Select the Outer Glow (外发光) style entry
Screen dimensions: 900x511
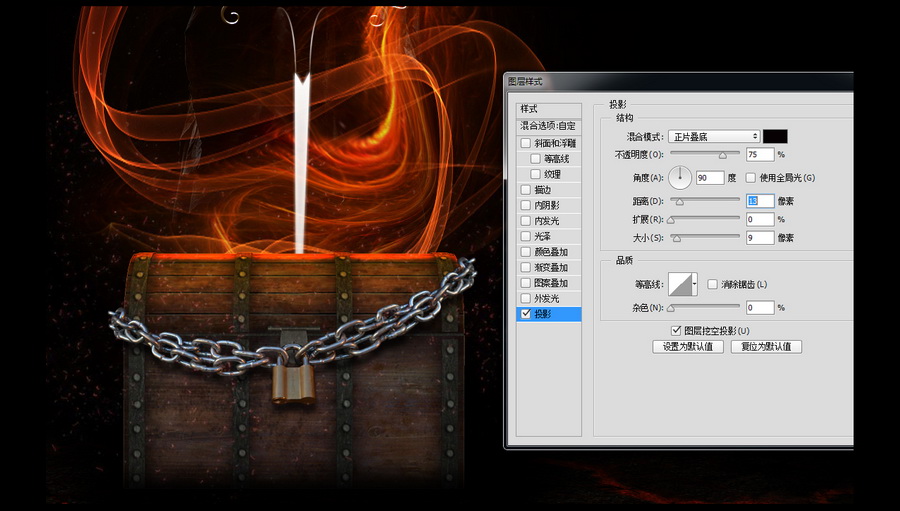point(547,299)
